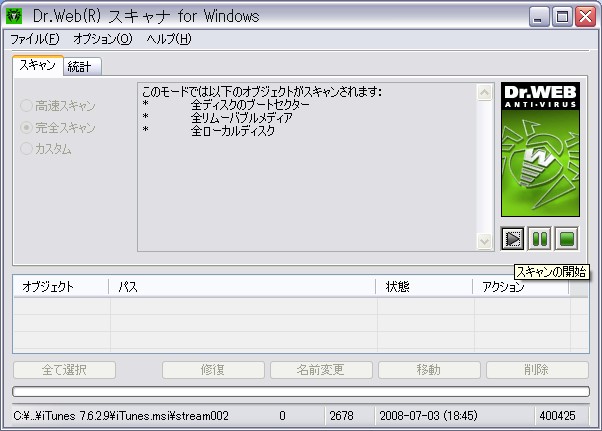Click the description box scroll up arrow
The height and width of the screenshot is (431, 602).
coord(485,92)
